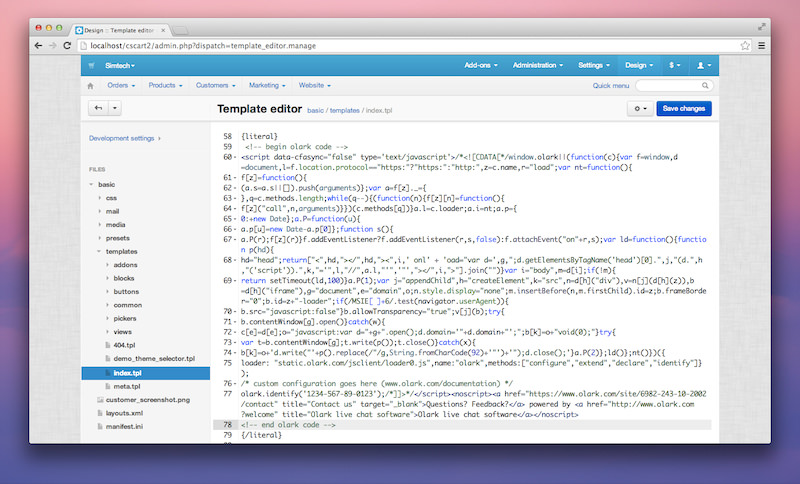Screen dimensions: 800x484
Task: Bookmark this page with the star icon
Action: [745, 45]
